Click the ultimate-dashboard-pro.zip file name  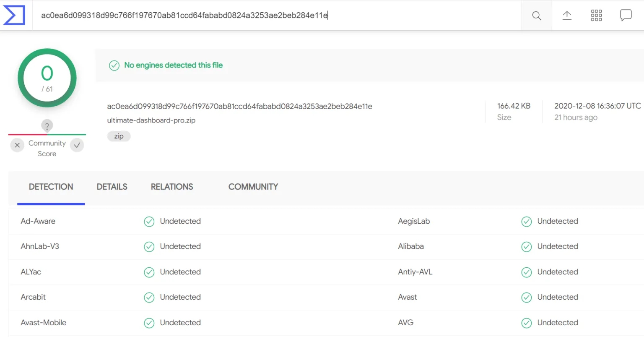pos(151,120)
